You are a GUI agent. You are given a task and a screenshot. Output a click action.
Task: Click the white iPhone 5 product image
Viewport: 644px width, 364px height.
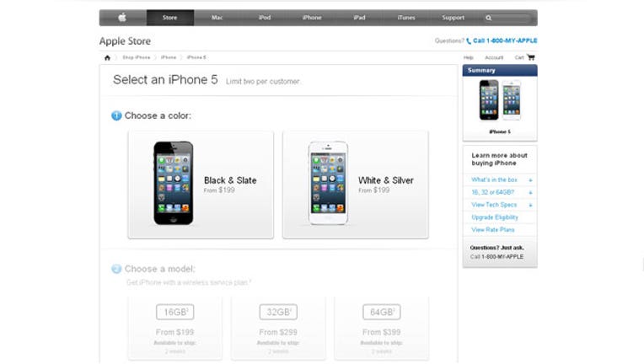(x=328, y=183)
